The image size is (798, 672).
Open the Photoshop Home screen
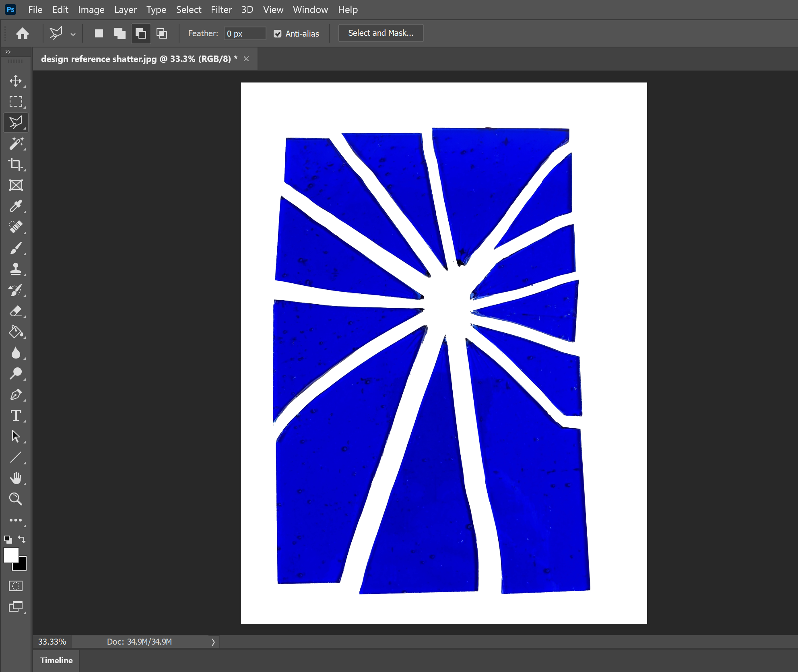pos(23,33)
